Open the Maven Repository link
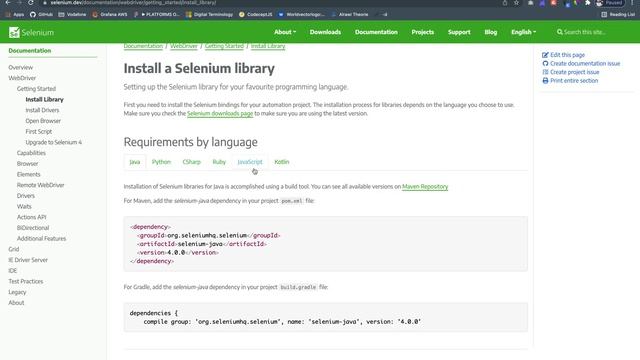 425,187
